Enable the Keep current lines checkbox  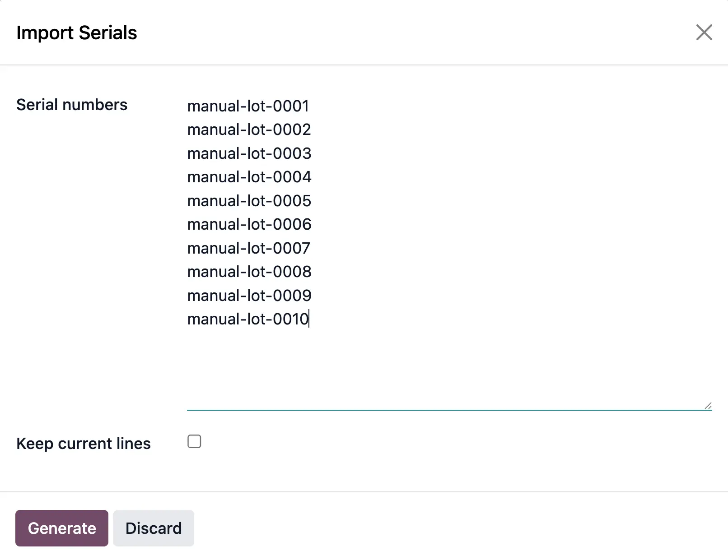(194, 441)
